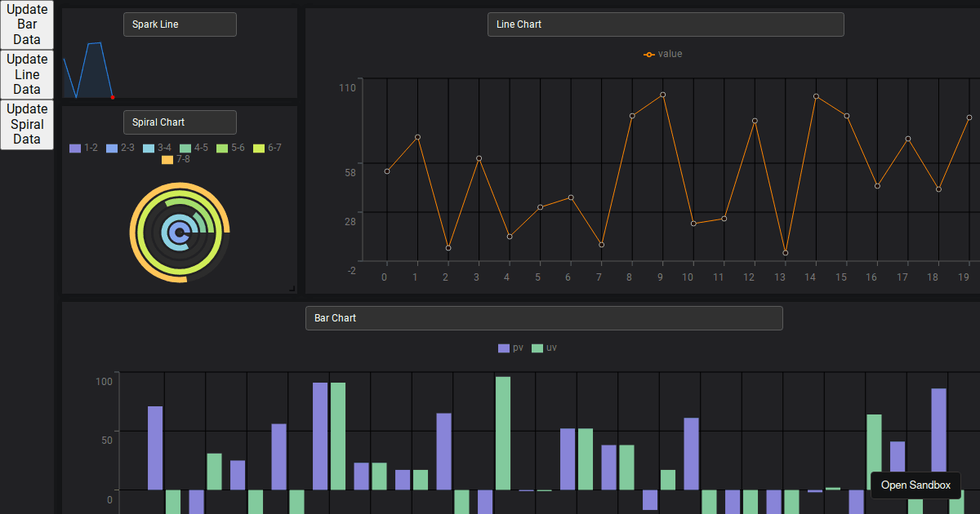Toggle the 1-2 spiral legend swatch
Viewport: 980px width, 514px height.
coord(75,148)
